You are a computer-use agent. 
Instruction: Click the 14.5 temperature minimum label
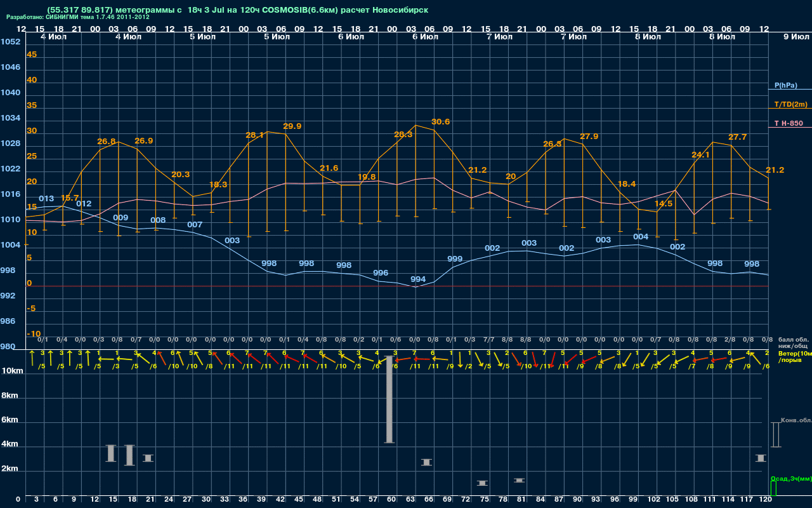click(x=664, y=203)
